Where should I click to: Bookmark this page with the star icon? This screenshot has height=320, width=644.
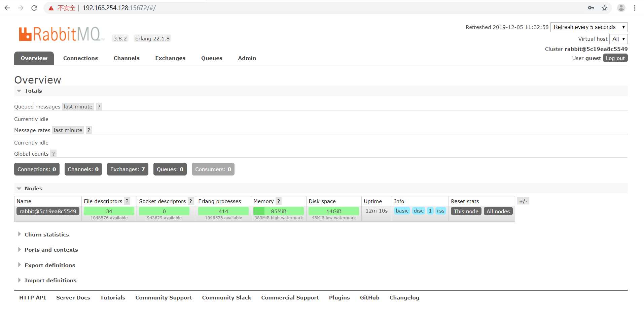pos(604,8)
